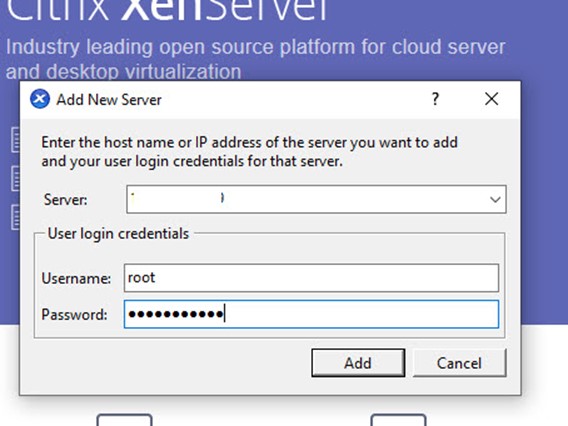Click the "Username:" field label

point(76,278)
